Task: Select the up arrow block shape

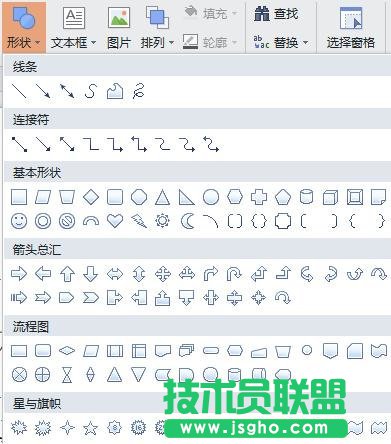Action: coord(67,274)
